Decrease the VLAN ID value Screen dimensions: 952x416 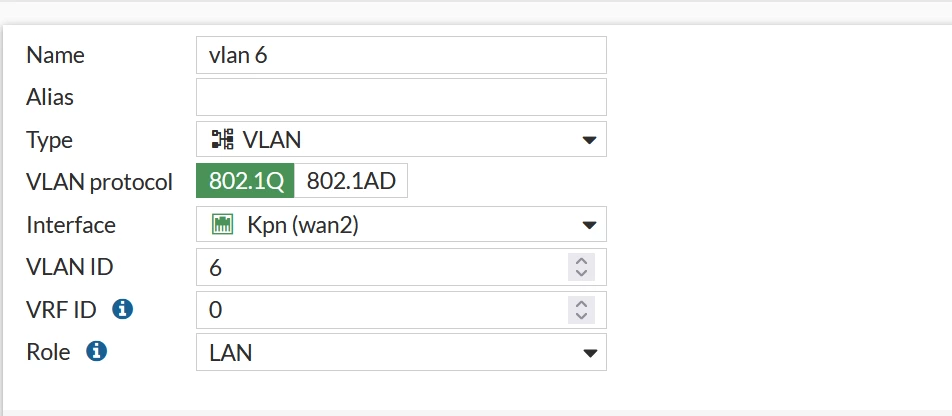coord(582,273)
